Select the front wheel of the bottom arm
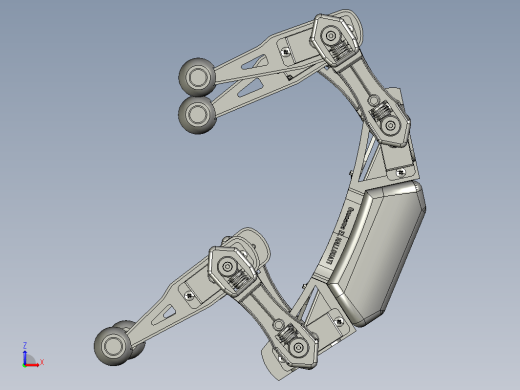 pos(112,346)
